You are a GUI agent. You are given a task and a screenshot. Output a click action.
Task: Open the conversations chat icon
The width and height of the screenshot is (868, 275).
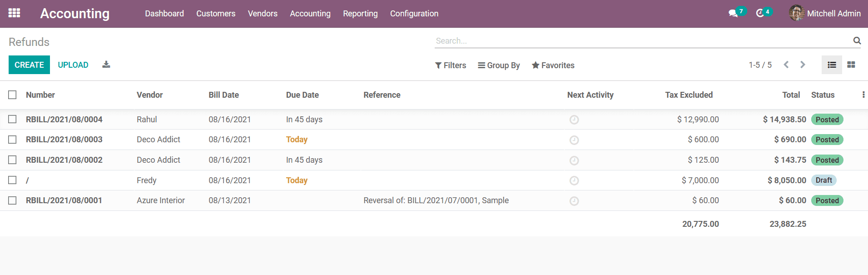click(x=733, y=14)
